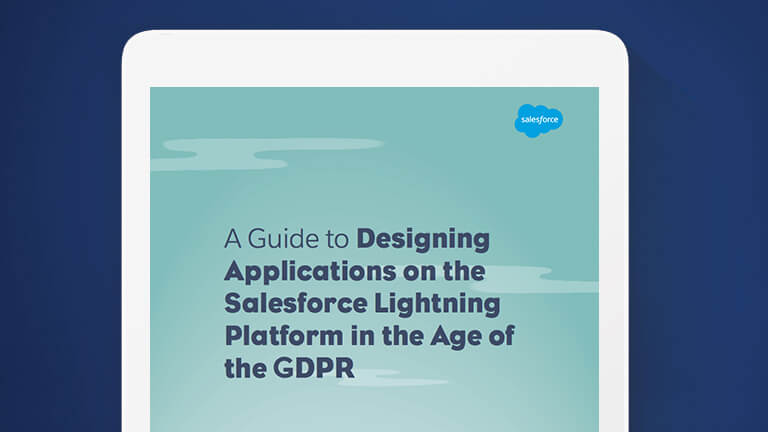Click the bold word "Designing"
Viewport: 768px width, 432px height.
tap(423, 240)
